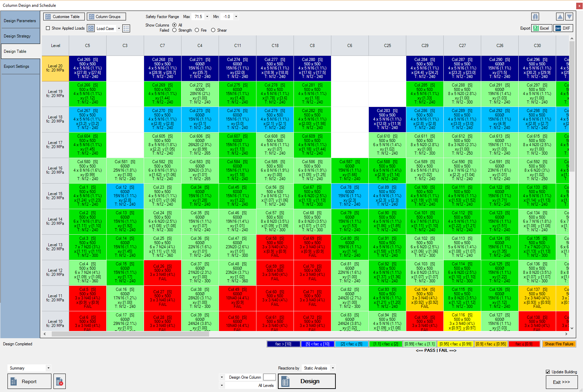Generate a Report
The height and width of the screenshot is (392, 583).
pyautogui.click(x=29, y=381)
